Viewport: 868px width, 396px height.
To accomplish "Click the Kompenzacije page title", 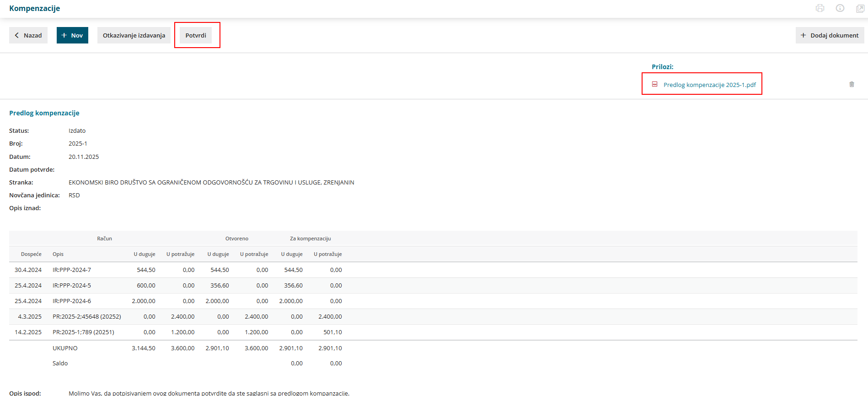I will (x=35, y=8).
